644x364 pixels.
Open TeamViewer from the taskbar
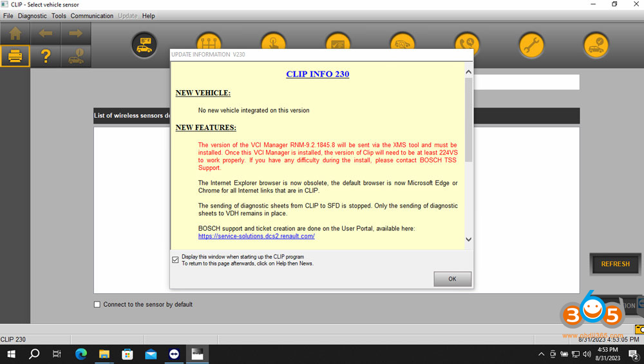pos(174,354)
